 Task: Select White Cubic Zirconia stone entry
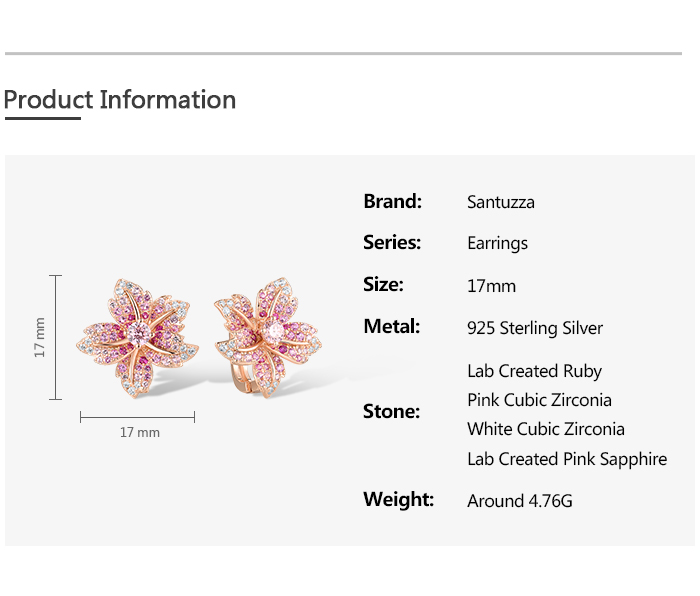(x=545, y=429)
